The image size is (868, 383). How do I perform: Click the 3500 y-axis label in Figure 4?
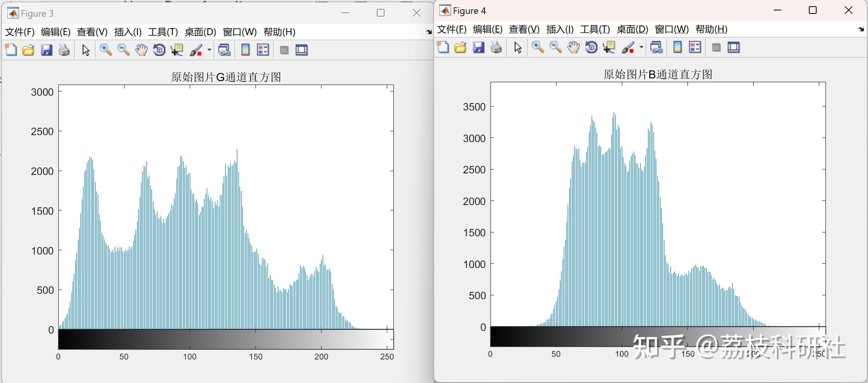click(x=474, y=107)
